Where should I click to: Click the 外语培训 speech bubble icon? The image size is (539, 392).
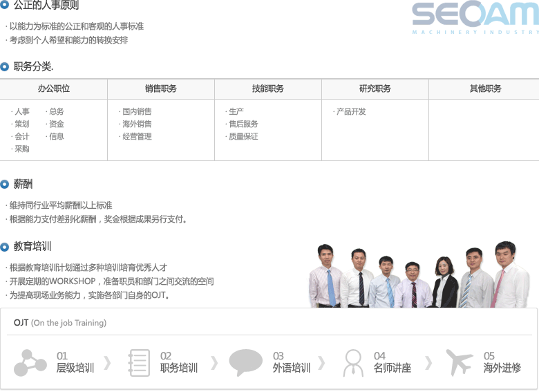point(245,362)
